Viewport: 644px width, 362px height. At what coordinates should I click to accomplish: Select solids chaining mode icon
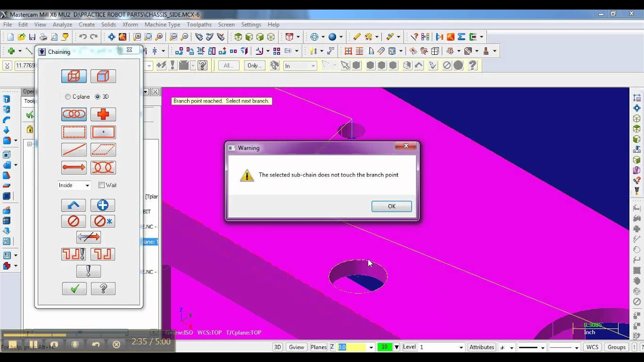point(103,76)
